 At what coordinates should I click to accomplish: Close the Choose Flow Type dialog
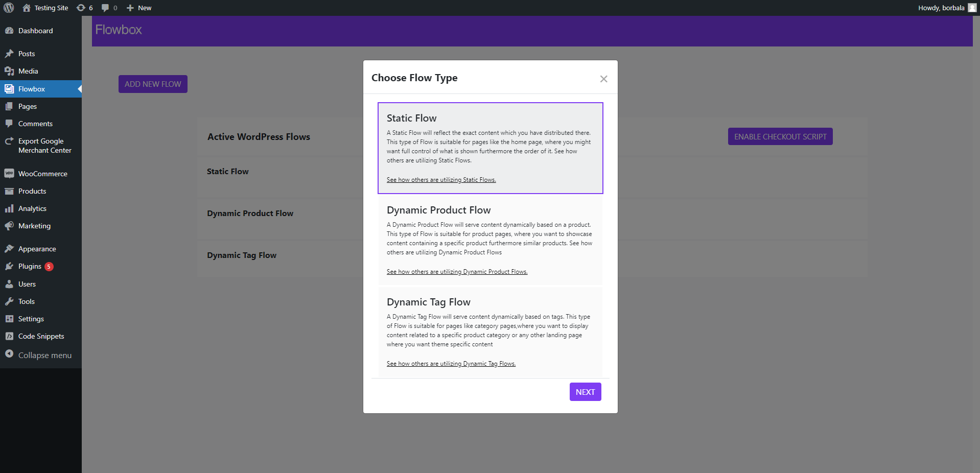pyautogui.click(x=603, y=79)
